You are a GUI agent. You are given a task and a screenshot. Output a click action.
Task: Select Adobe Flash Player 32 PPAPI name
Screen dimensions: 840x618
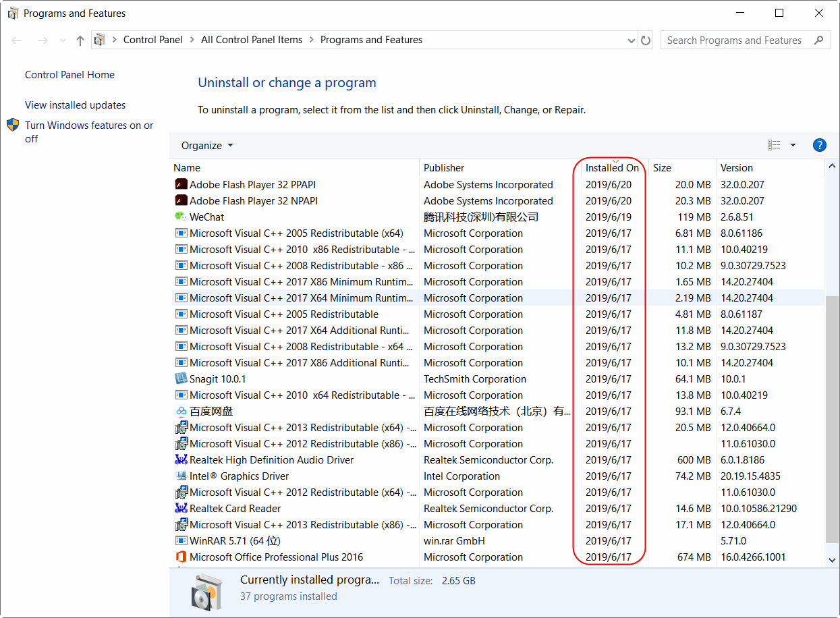pos(252,185)
